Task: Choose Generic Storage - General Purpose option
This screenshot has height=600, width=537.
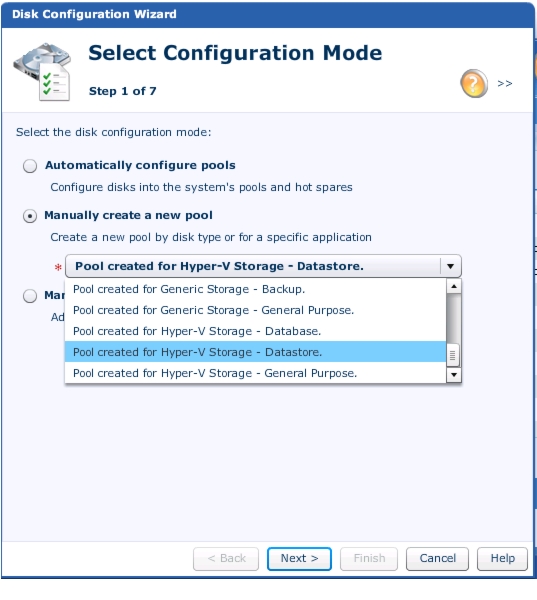Action: coord(255,310)
